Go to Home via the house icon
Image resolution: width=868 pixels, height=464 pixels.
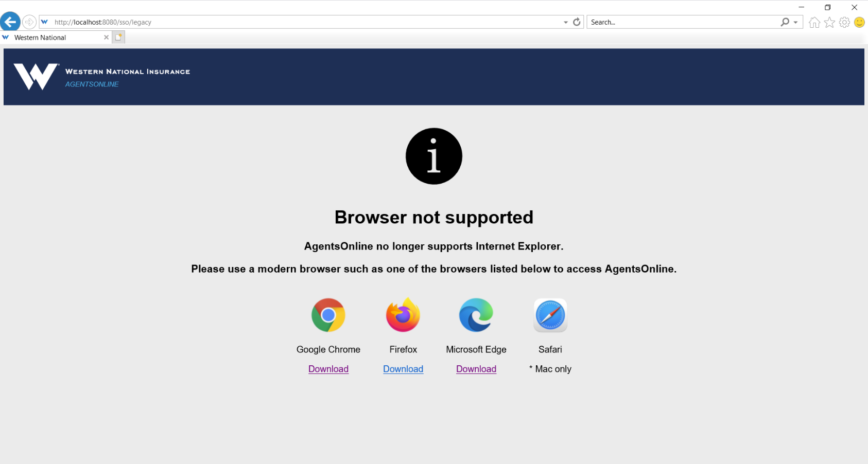(x=814, y=22)
